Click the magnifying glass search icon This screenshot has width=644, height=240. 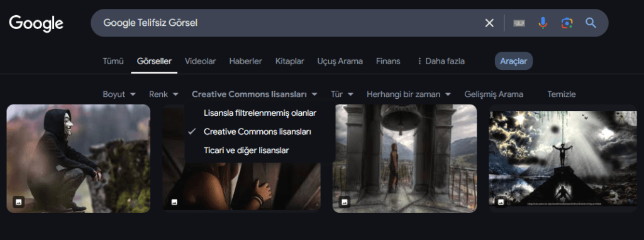click(591, 23)
